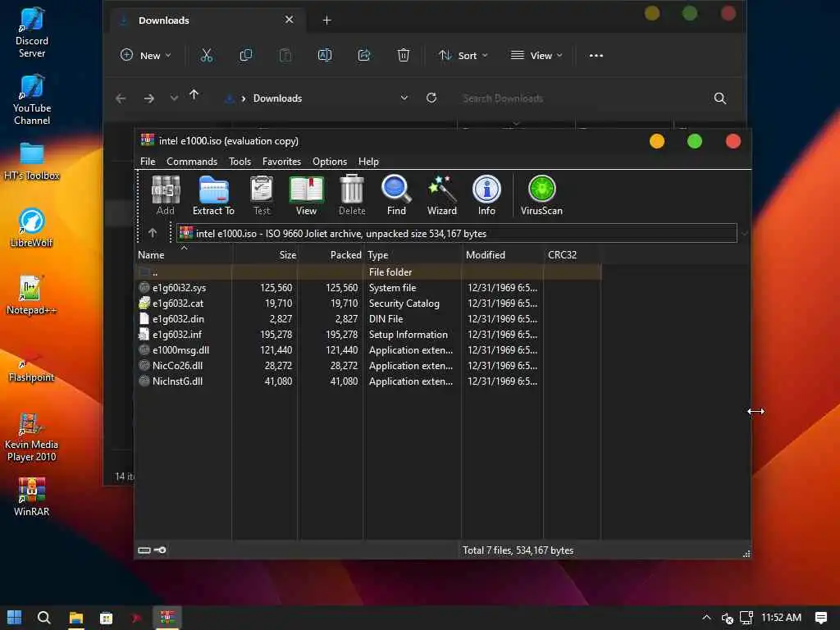Close the Downloads tab
The width and height of the screenshot is (840, 630).
[x=290, y=20]
